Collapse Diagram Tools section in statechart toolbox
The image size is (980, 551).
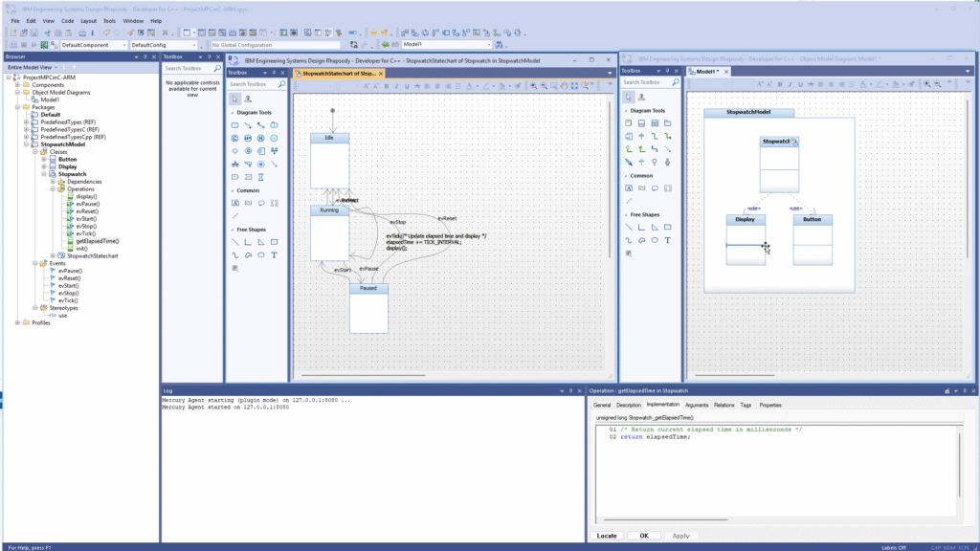point(233,113)
